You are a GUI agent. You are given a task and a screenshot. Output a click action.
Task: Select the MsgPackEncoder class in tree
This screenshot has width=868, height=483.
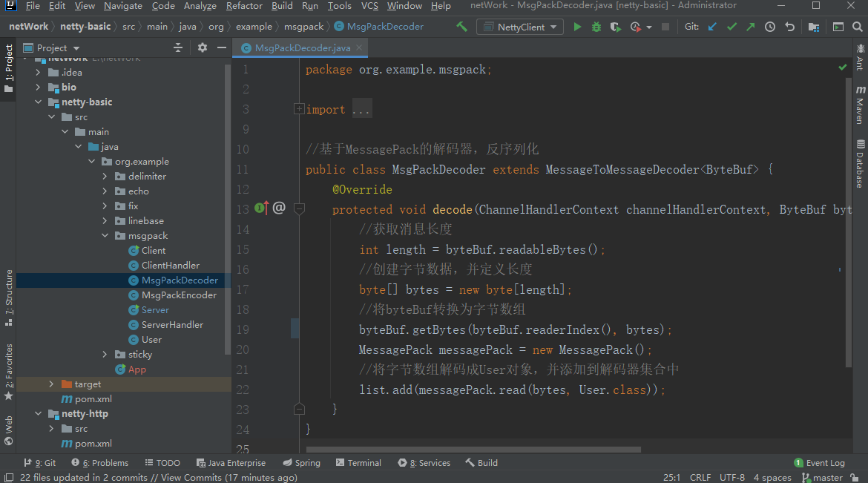point(179,295)
